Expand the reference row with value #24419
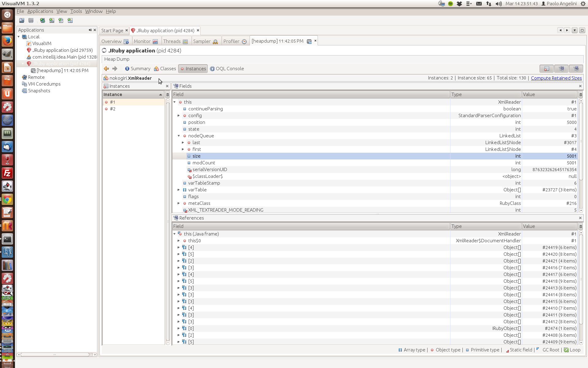 pyautogui.click(x=179, y=247)
